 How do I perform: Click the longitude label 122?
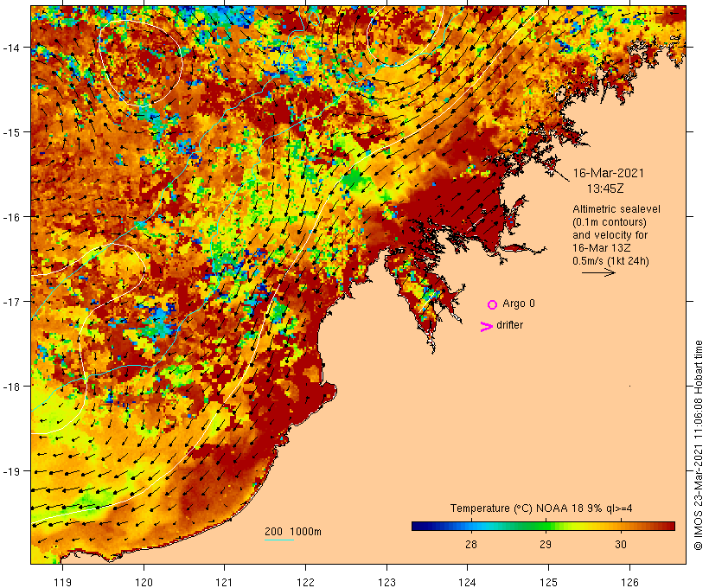[306, 582]
